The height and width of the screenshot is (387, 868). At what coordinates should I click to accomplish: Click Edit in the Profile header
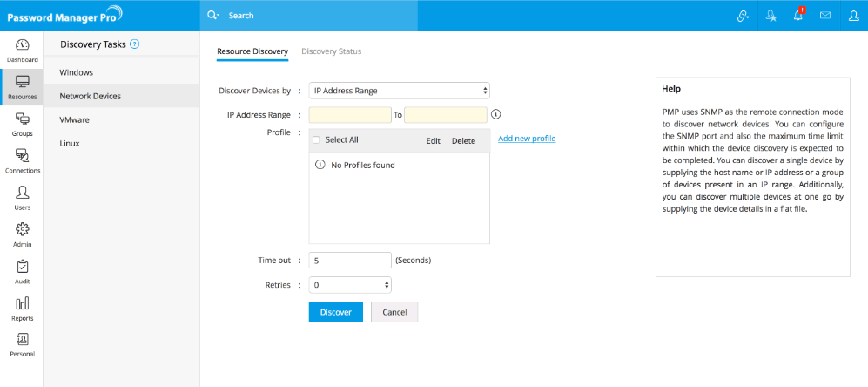[x=433, y=141]
